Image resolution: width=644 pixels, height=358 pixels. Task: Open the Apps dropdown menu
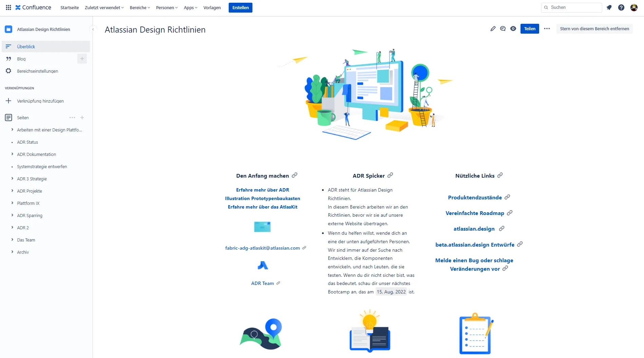(190, 7)
